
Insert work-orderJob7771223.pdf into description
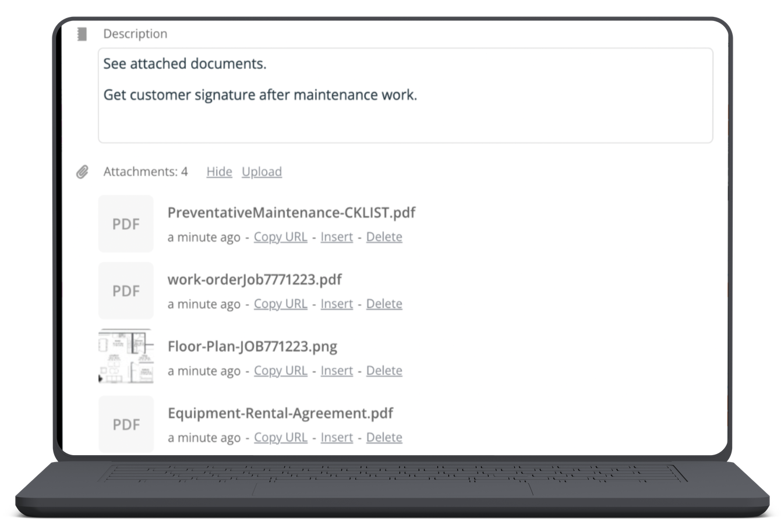pyautogui.click(x=337, y=304)
